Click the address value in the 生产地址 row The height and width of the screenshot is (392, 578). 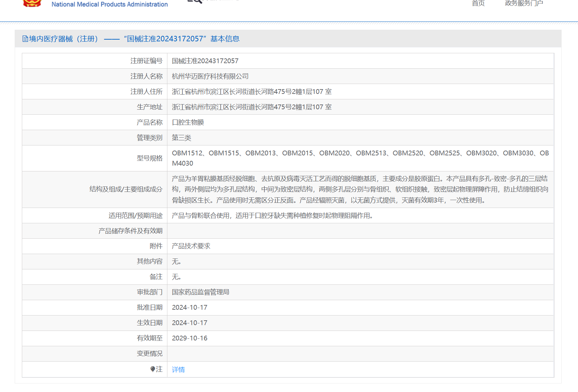[251, 107]
